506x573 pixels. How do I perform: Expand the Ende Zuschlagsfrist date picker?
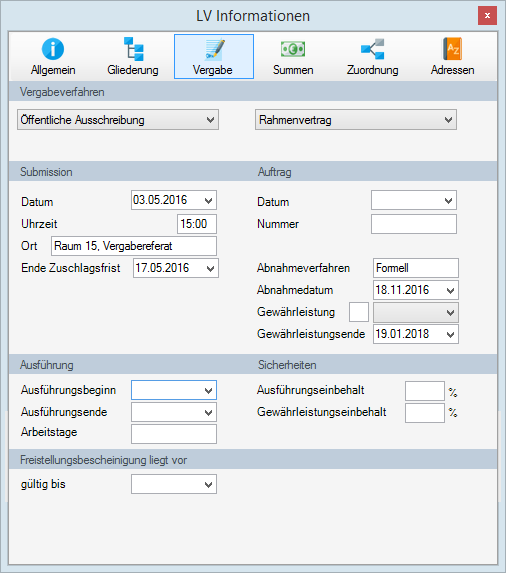210,268
